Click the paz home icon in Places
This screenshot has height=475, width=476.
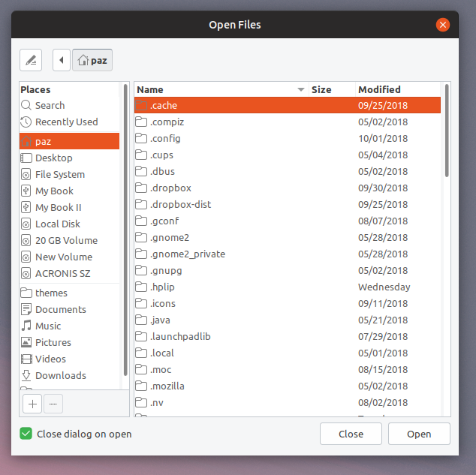[26, 141]
